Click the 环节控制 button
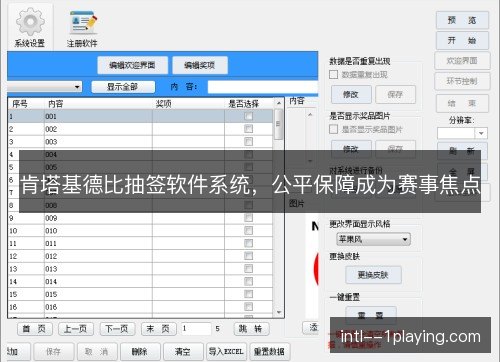The width and height of the screenshot is (500, 362). tap(462, 81)
